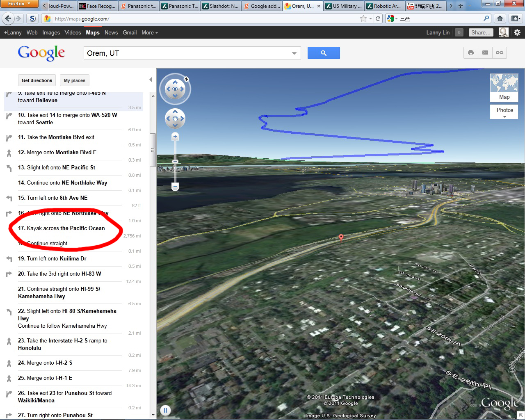The height and width of the screenshot is (420, 525).
Task: Go to Gmail in Google bar
Action: tap(130, 33)
